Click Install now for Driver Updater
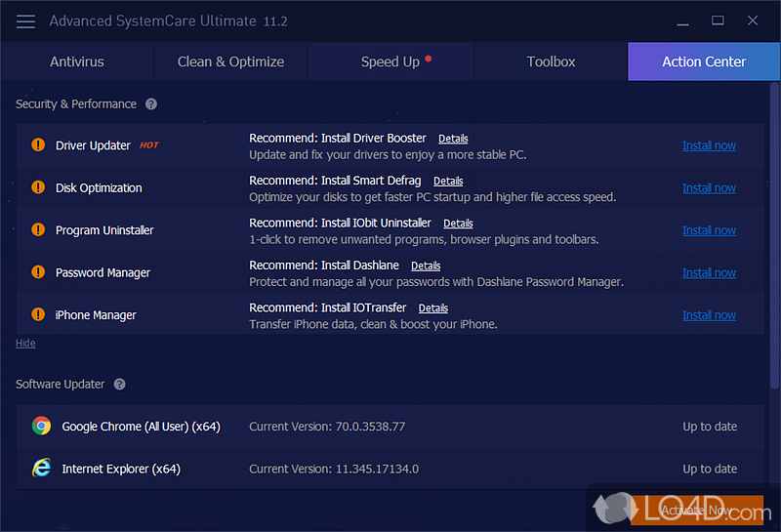Viewport: 781px width, 532px height. (710, 145)
